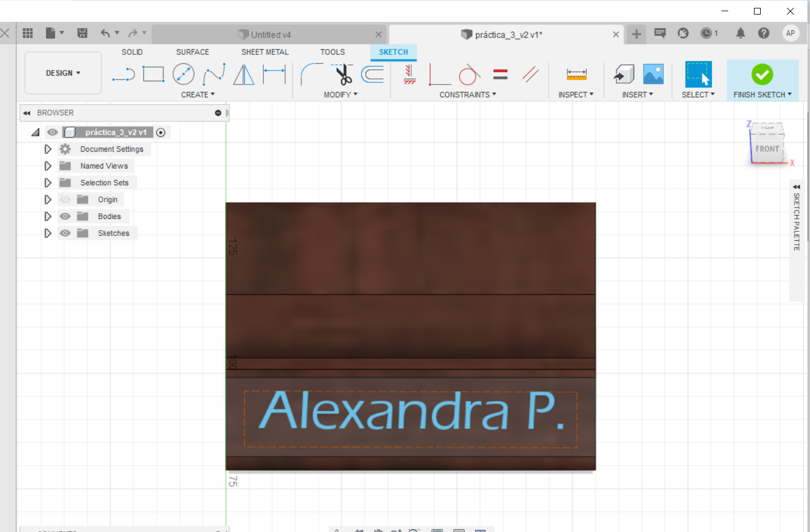The width and height of the screenshot is (810, 532).
Task: Expand the Named Views node
Action: (48, 166)
